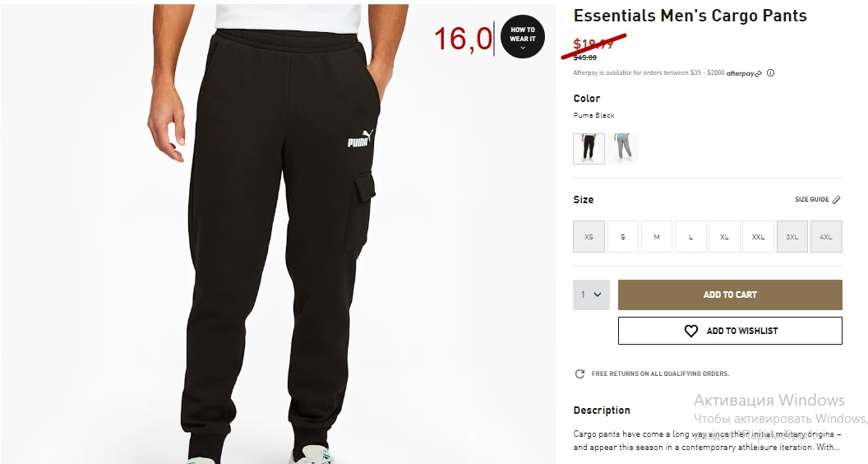868x464 pixels.
Task: Select the Puma Black color swatch
Action: pos(589,149)
